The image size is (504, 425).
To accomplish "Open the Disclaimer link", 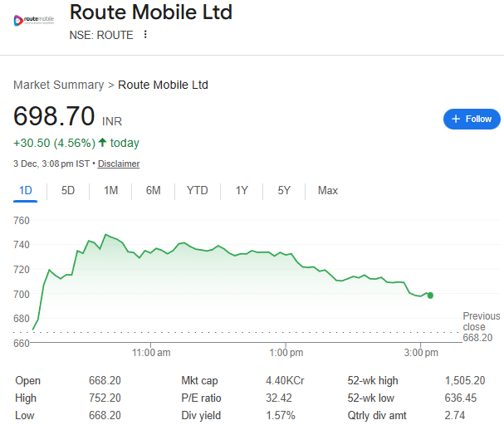I will 119,164.
